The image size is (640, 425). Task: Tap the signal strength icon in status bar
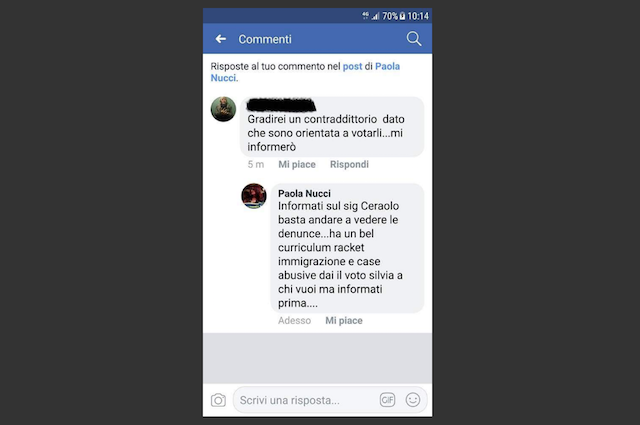click(x=376, y=16)
